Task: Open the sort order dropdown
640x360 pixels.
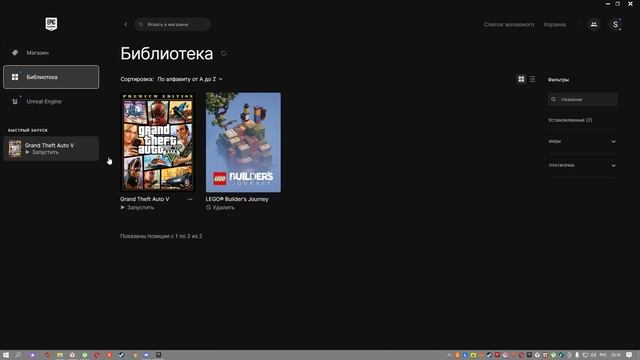Action: (190, 79)
